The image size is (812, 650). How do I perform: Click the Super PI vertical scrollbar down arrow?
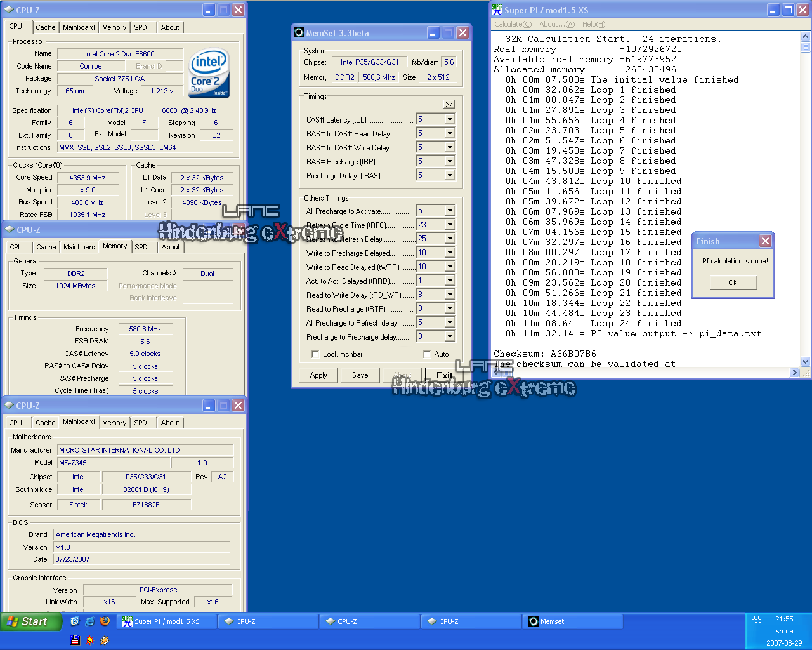(x=806, y=362)
